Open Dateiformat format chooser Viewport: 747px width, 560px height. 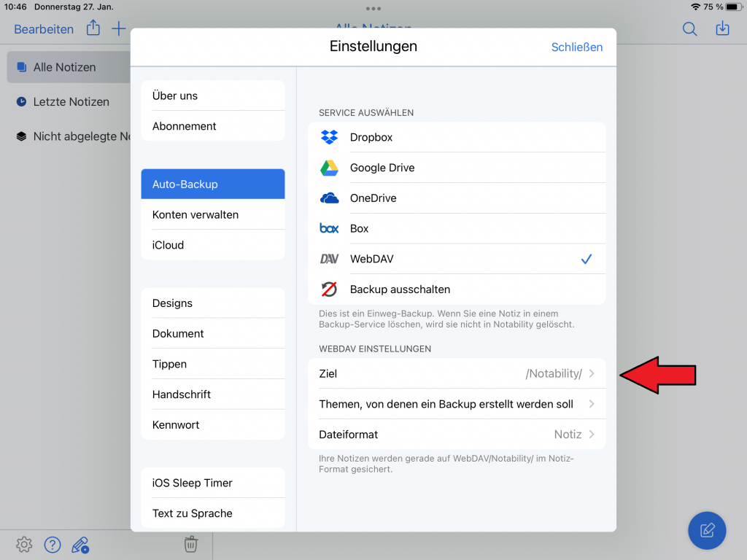[457, 435]
